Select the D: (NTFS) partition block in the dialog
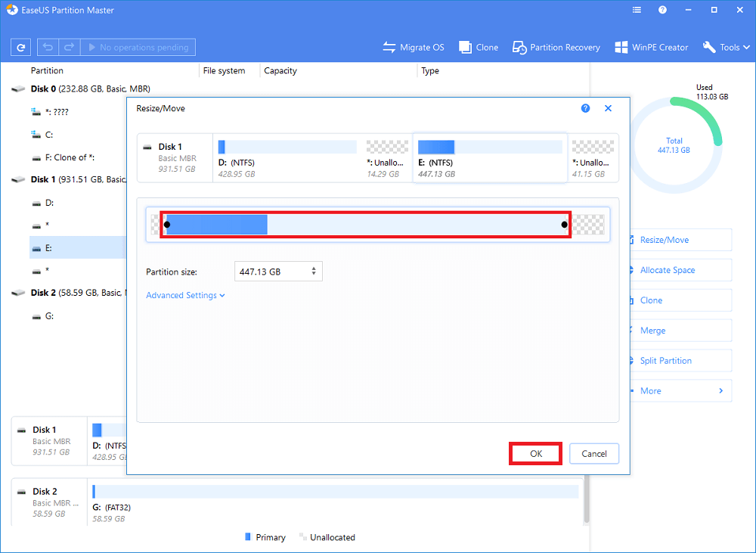The height and width of the screenshot is (553, 756). point(287,158)
